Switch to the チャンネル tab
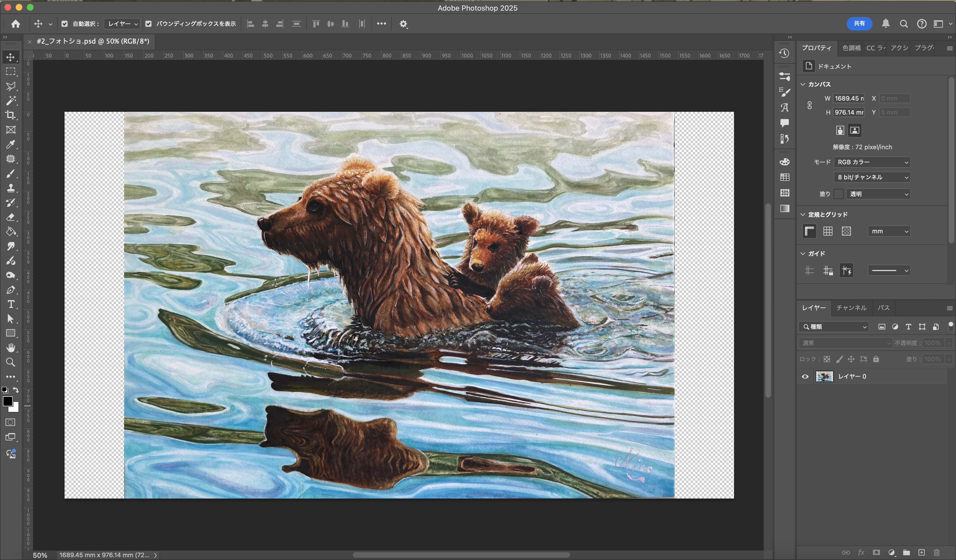 pos(851,308)
